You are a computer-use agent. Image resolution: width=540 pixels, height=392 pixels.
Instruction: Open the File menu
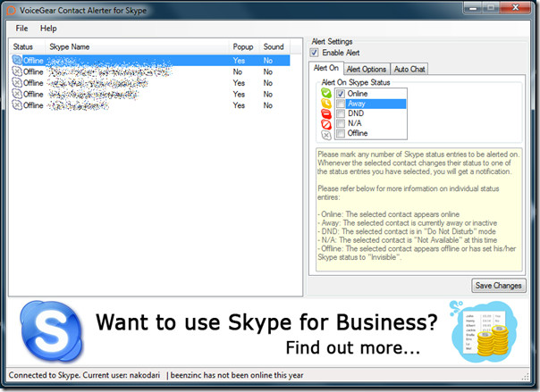point(21,29)
